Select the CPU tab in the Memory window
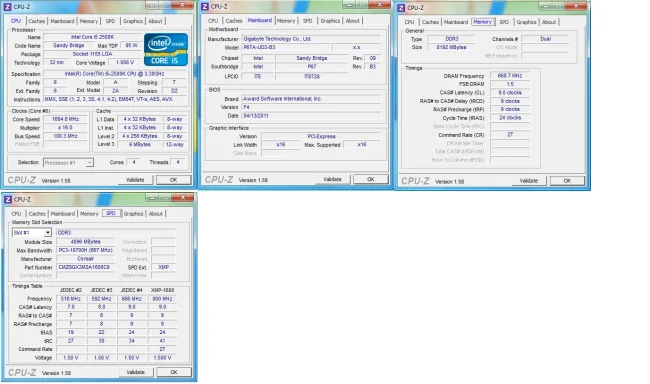This screenshot has height=384, width=650. (x=410, y=22)
